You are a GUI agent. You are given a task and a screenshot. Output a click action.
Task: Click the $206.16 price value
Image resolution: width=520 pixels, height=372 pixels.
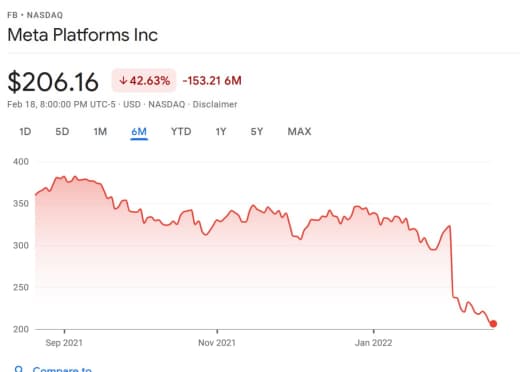tap(53, 81)
